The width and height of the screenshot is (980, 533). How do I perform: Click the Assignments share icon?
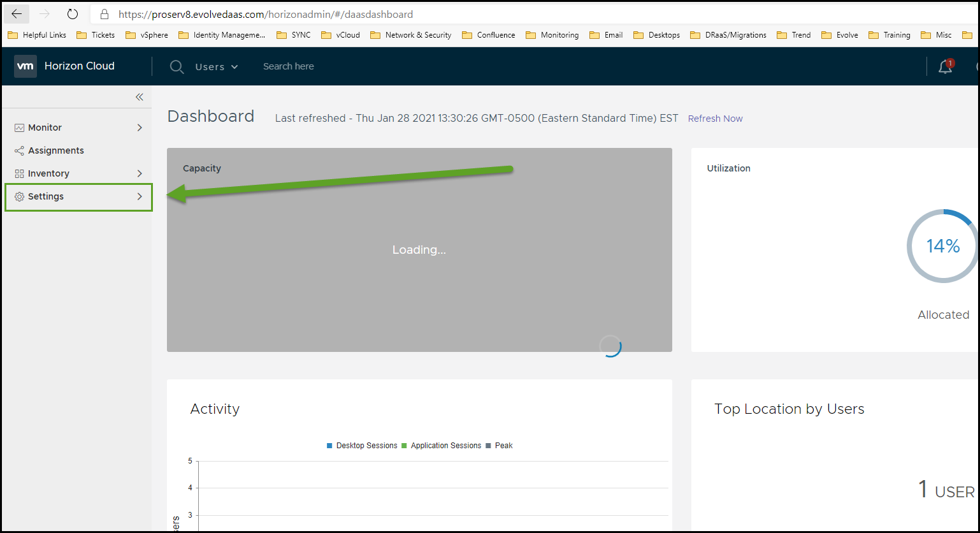point(19,150)
